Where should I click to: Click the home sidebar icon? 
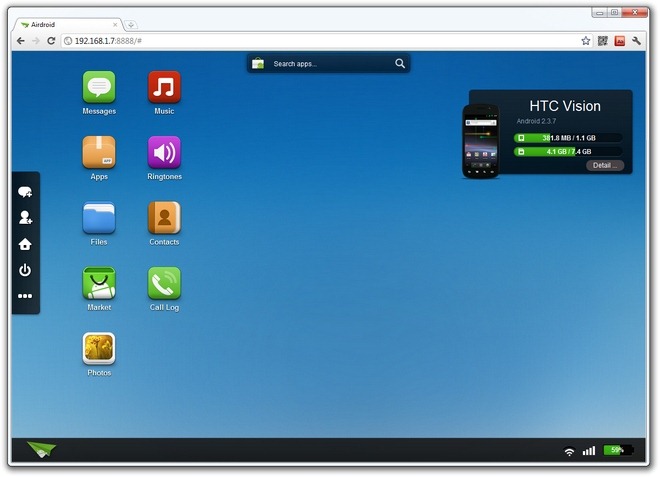pyautogui.click(x=25, y=244)
